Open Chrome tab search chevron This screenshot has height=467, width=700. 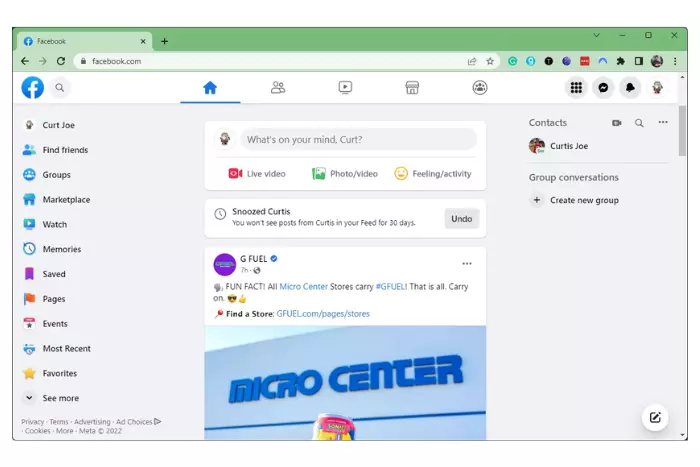point(596,35)
